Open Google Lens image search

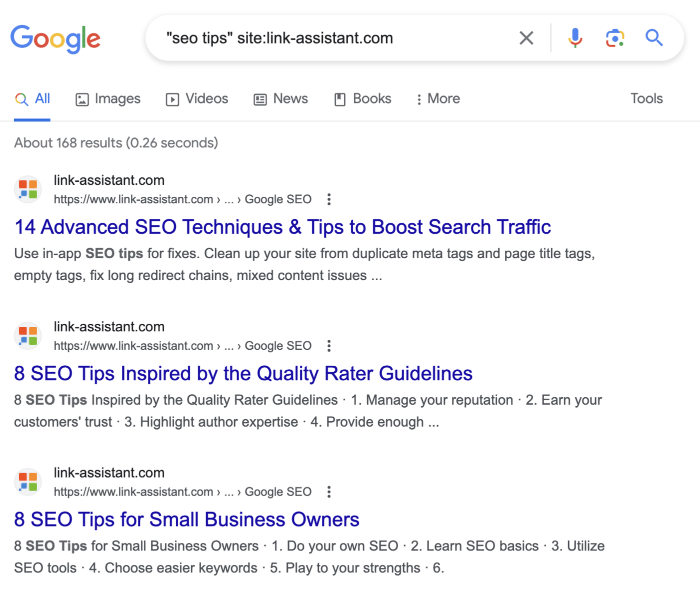click(614, 38)
